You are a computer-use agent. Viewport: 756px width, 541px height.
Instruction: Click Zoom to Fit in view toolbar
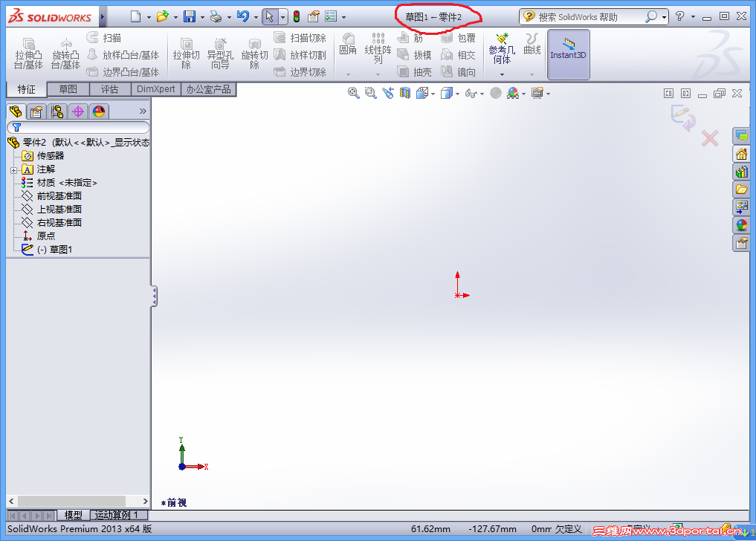click(x=353, y=93)
